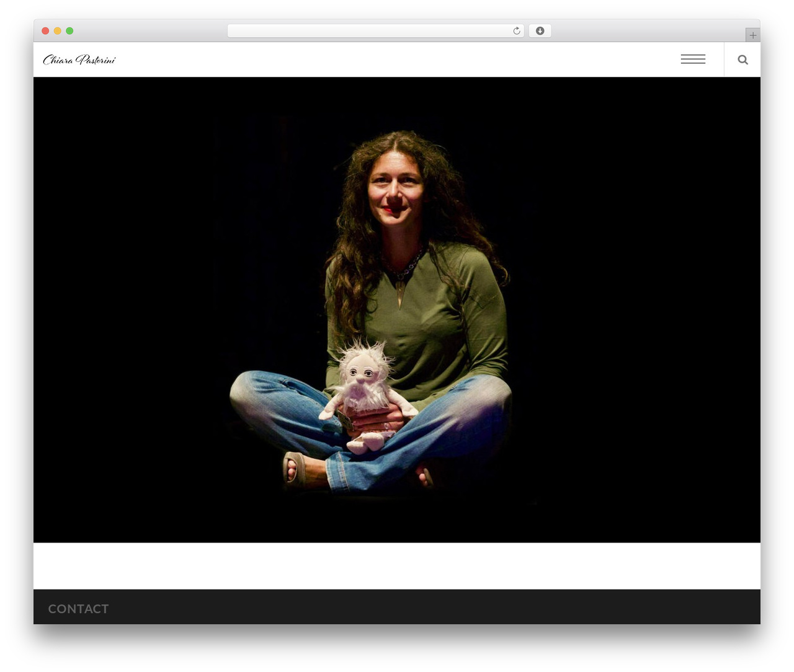Focus the browser address bar

tap(375, 31)
